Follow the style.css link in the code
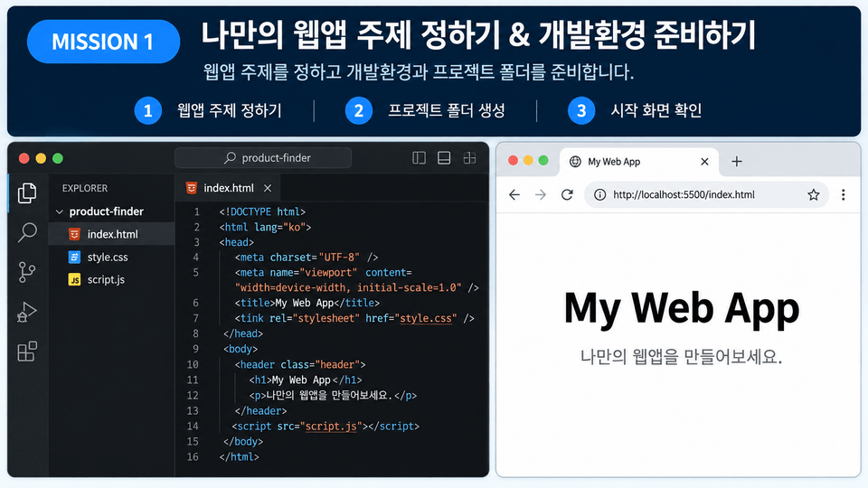868x488 pixels. pyautogui.click(x=426, y=318)
